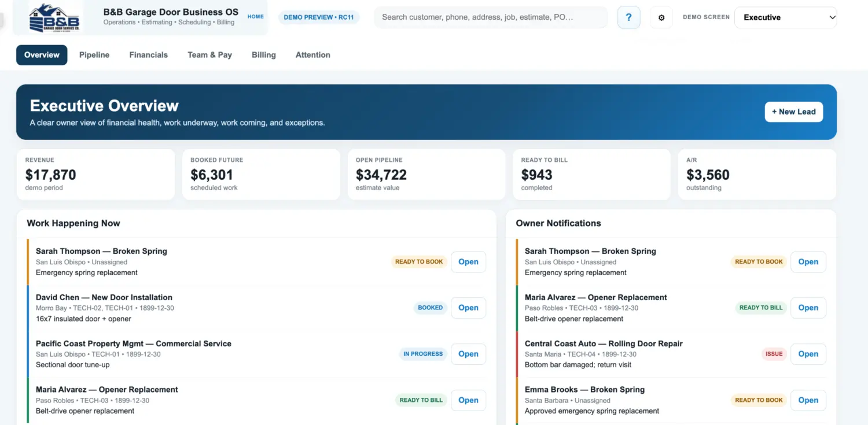Image resolution: width=868 pixels, height=425 pixels.
Task: Click the B&B Garage Door logo
Action: pyautogui.click(x=56, y=17)
